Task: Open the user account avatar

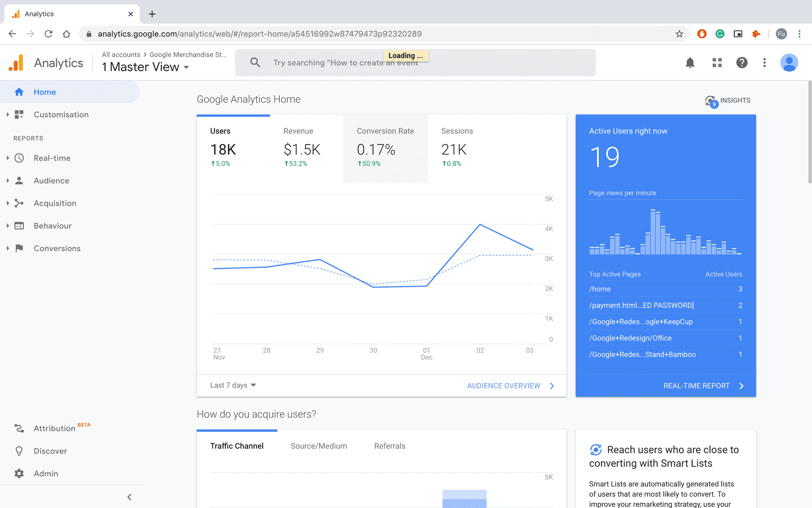Action: (789, 63)
